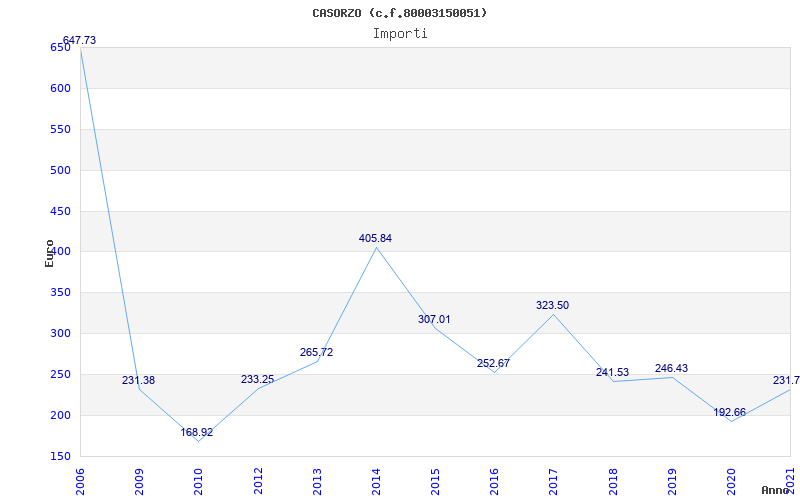
Task: Click the 2020 x-axis year label
Action: tap(731, 481)
